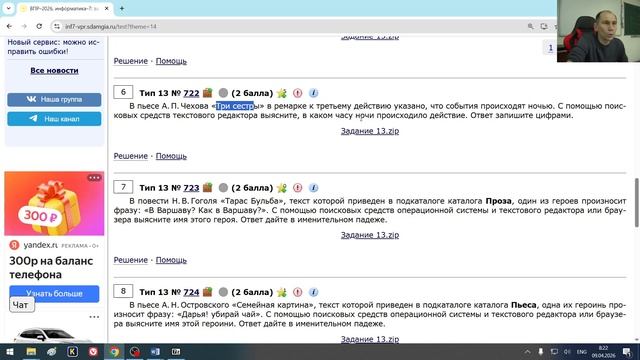This screenshot has width=640, height=360.
Task: Click the red exclamation icon for task 722
Action: 298,93
